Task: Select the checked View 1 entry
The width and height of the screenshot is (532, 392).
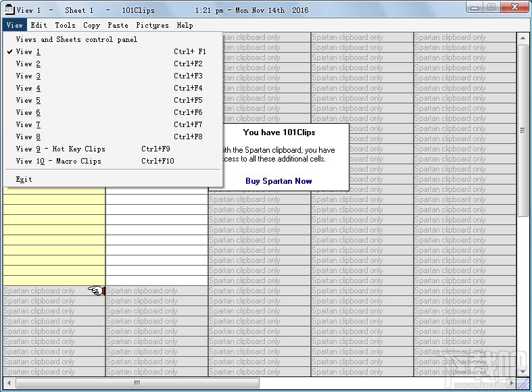Action: pos(113,51)
